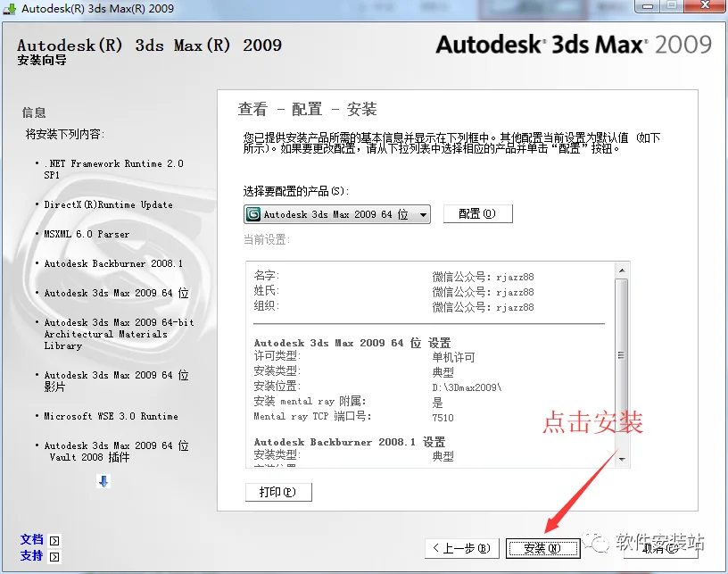728x574 pixels.
Task: Start installation with the 安装(N) button
Action: click(542, 548)
